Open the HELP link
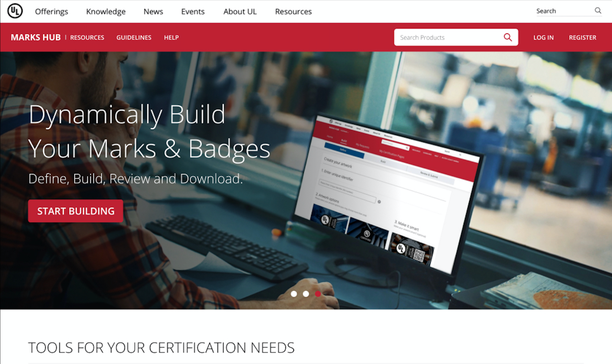The height and width of the screenshot is (364, 612). click(171, 38)
